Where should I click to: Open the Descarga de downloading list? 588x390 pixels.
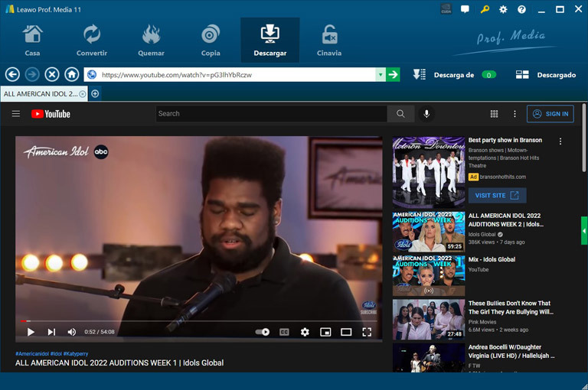[x=454, y=75]
